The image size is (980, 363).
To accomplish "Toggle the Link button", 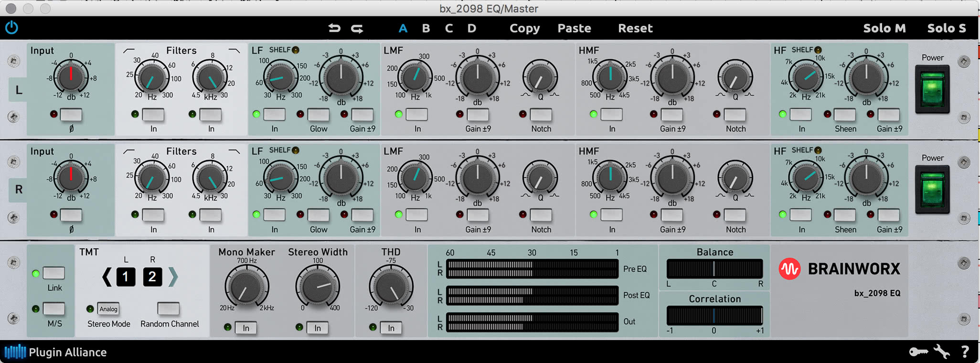I will pyautogui.click(x=54, y=273).
